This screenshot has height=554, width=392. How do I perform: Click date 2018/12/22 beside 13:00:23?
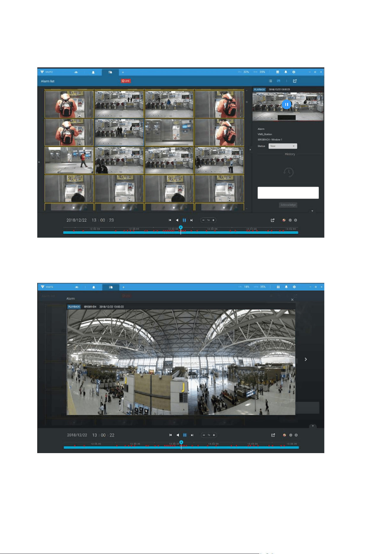(77, 220)
